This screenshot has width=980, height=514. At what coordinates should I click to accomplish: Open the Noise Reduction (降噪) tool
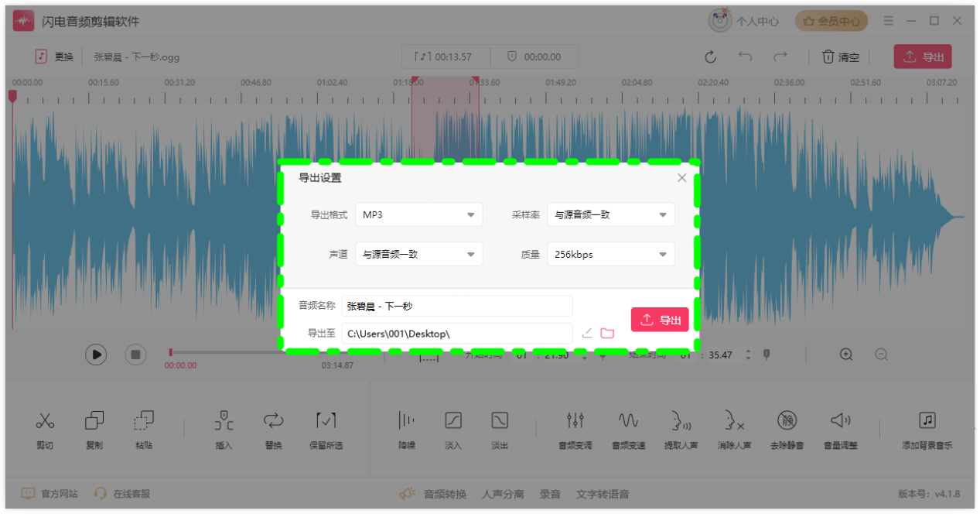[406, 430]
